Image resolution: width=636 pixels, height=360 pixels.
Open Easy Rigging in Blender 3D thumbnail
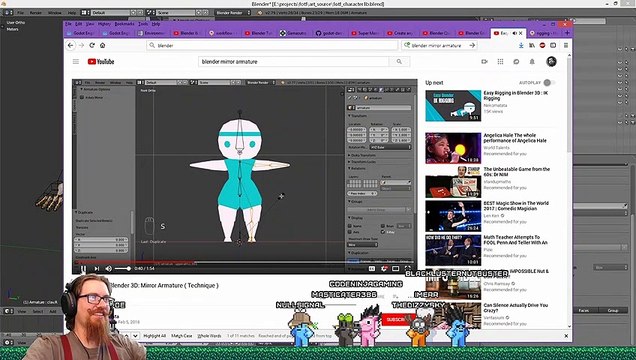point(453,106)
